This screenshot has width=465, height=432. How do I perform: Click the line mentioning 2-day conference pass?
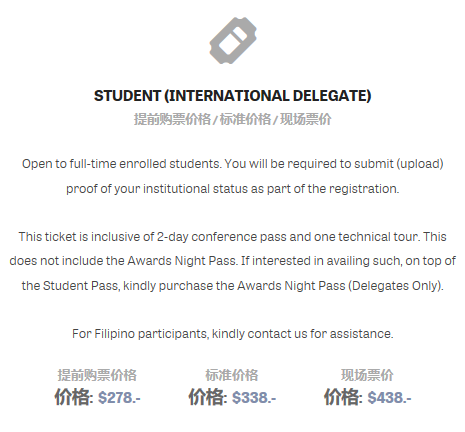click(233, 237)
